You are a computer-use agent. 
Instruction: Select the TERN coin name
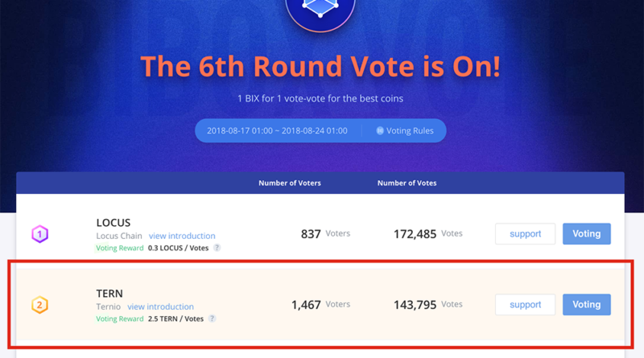[x=110, y=293]
